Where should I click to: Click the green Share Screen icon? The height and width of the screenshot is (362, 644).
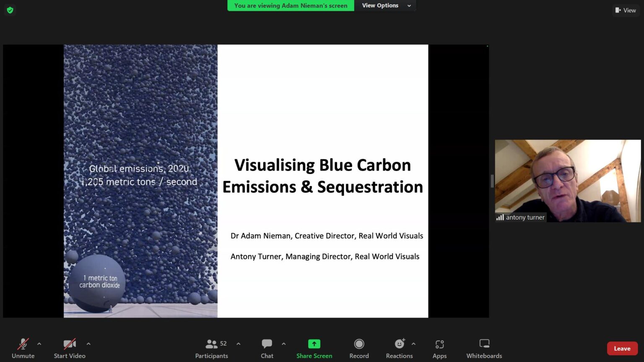pos(314,344)
